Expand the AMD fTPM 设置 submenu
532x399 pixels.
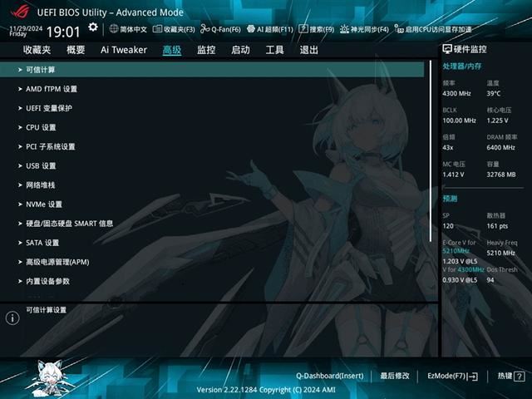point(52,89)
